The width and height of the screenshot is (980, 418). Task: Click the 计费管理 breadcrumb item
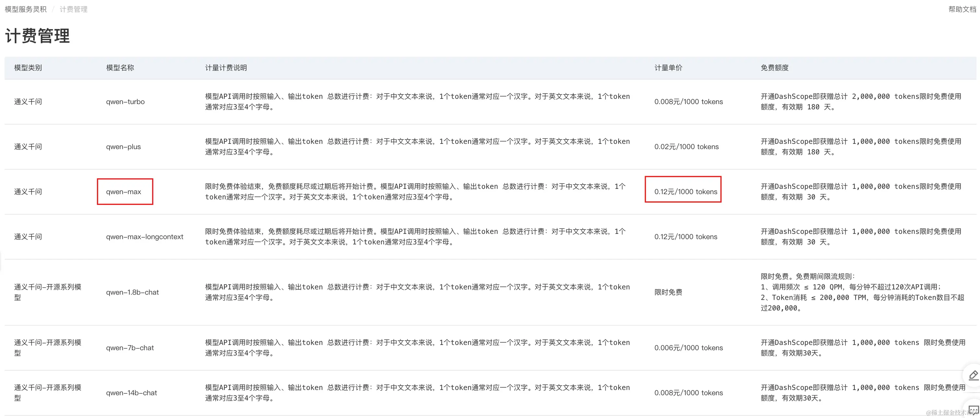click(74, 9)
